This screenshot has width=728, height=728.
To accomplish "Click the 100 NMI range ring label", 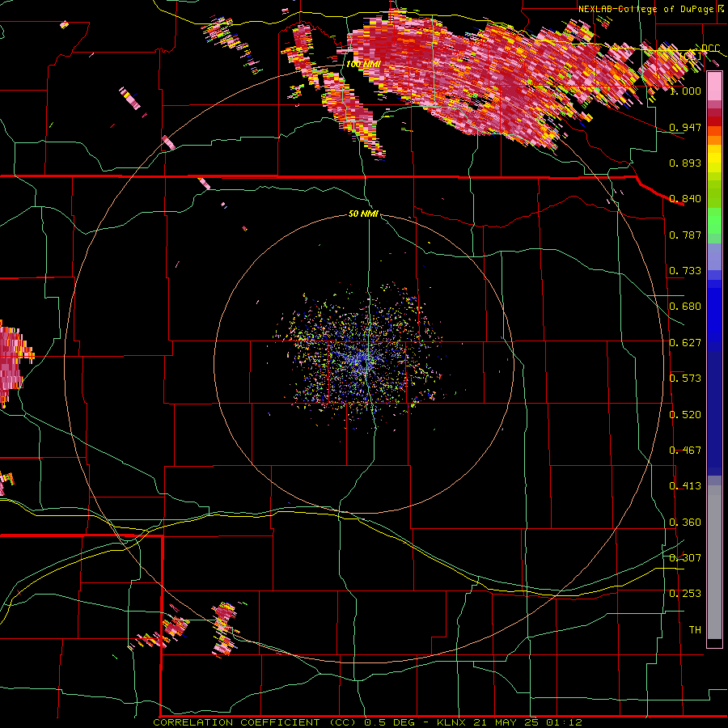I will tap(363, 64).
